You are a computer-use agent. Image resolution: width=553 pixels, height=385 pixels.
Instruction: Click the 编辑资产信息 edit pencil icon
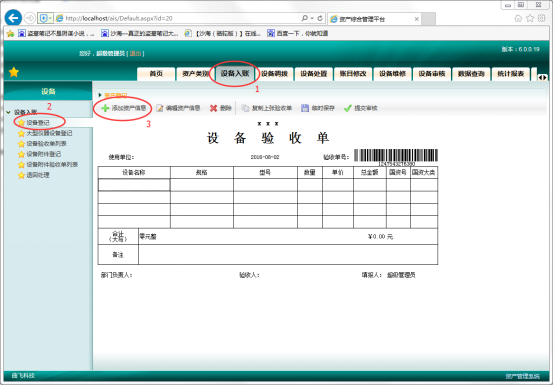(160, 108)
